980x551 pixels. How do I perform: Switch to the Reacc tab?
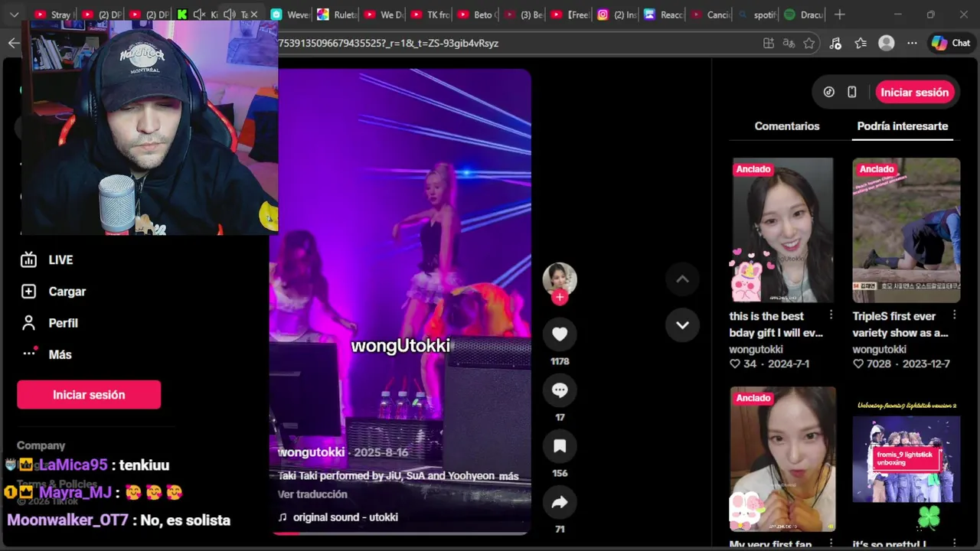664,15
